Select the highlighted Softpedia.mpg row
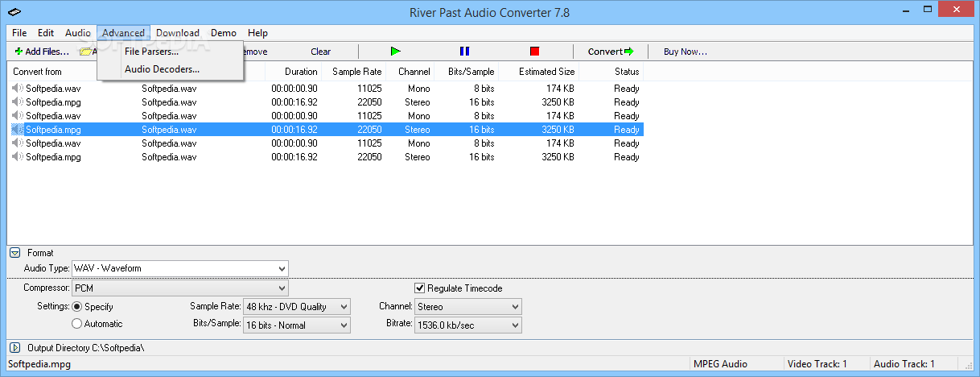This screenshot has width=980, height=377. point(326,130)
